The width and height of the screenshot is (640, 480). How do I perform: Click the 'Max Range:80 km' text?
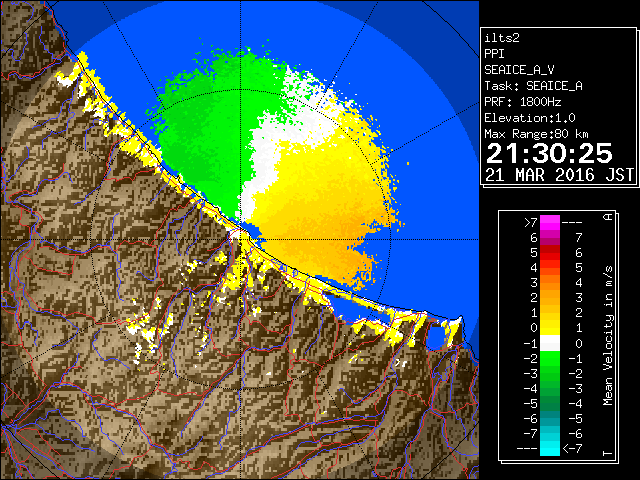536,134
